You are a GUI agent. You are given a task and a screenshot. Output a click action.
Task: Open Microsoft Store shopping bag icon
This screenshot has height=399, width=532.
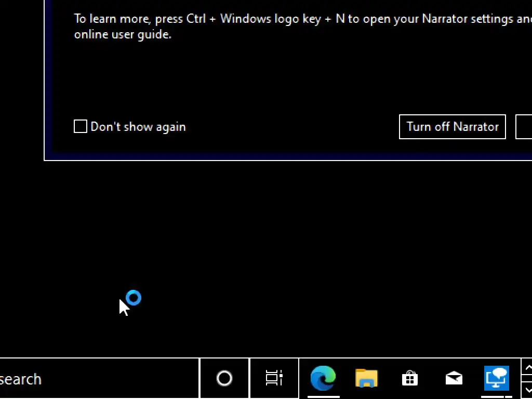(x=410, y=378)
